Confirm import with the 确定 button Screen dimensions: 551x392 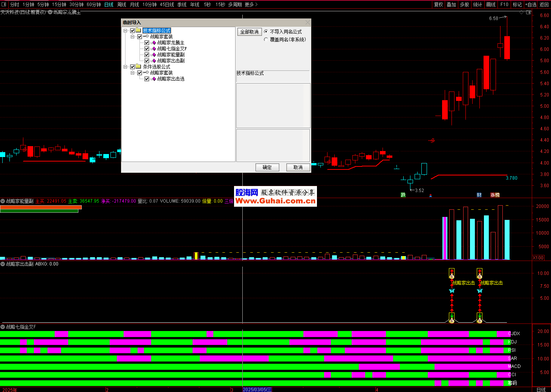click(x=267, y=167)
